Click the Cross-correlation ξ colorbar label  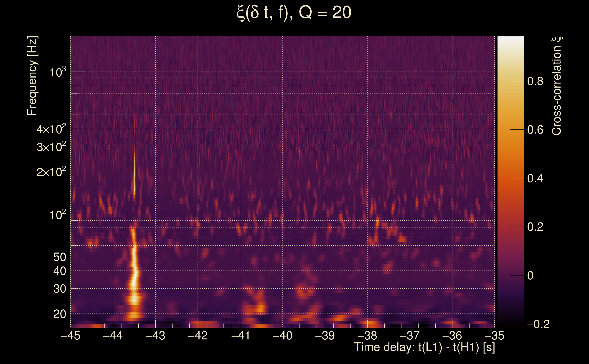[x=557, y=86]
